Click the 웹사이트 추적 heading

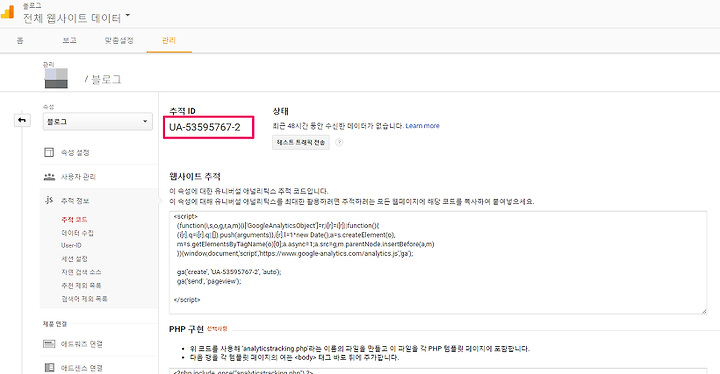(195, 176)
